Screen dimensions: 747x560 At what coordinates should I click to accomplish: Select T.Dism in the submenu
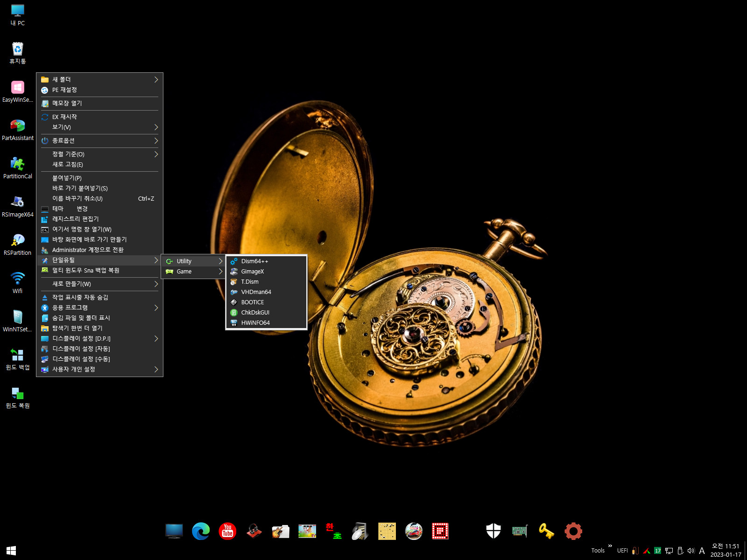click(266, 282)
